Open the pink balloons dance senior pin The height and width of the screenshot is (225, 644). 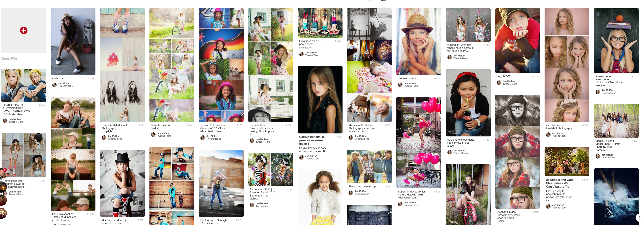click(x=418, y=142)
